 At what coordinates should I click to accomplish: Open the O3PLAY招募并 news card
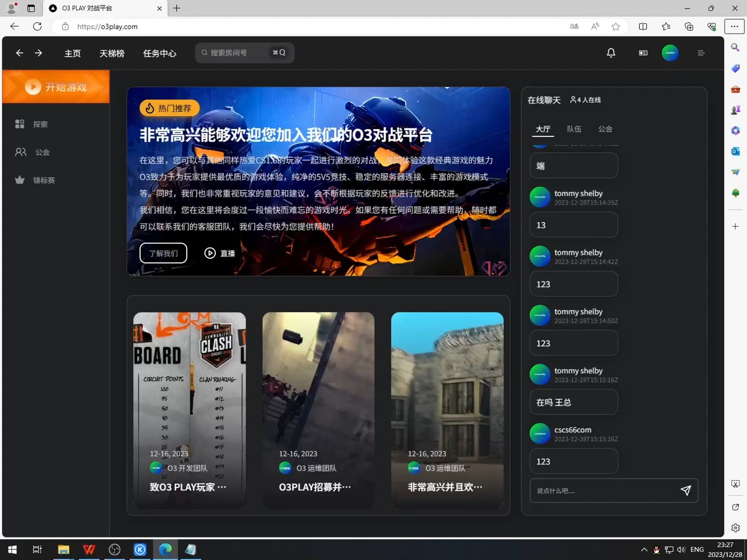click(x=318, y=410)
